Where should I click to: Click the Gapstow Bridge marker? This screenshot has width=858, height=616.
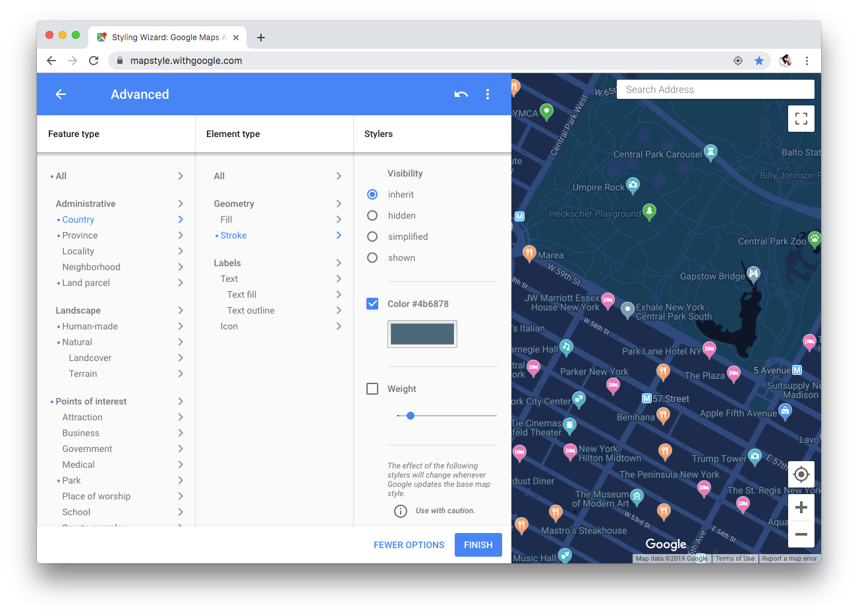click(753, 274)
